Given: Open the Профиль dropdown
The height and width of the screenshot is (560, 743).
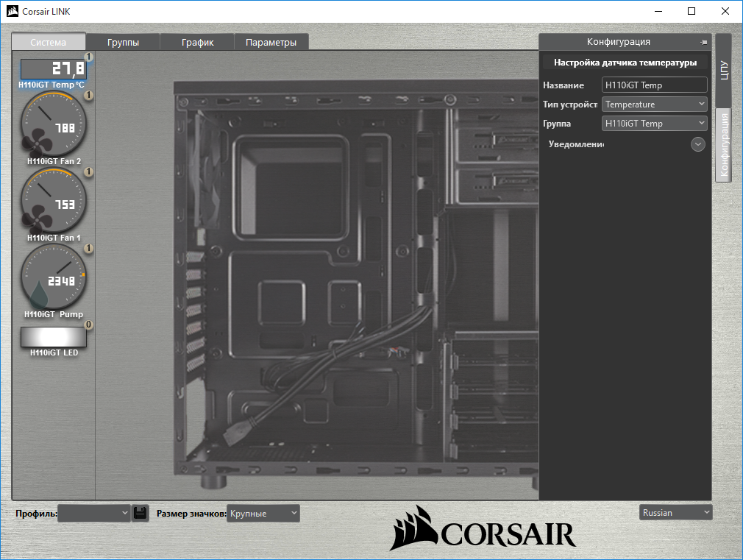Looking at the screenshot, I should pyautogui.click(x=93, y=513).
